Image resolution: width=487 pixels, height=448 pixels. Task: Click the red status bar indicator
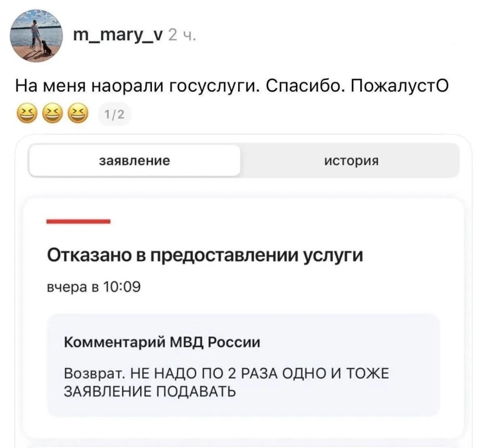coord(78,221)
